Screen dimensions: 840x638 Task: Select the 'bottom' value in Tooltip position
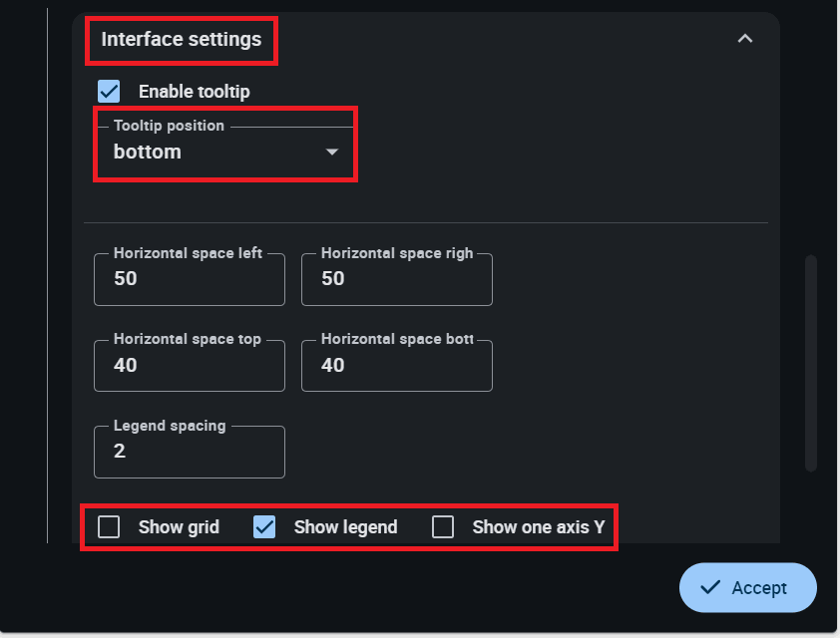click(x=148, y=153)
